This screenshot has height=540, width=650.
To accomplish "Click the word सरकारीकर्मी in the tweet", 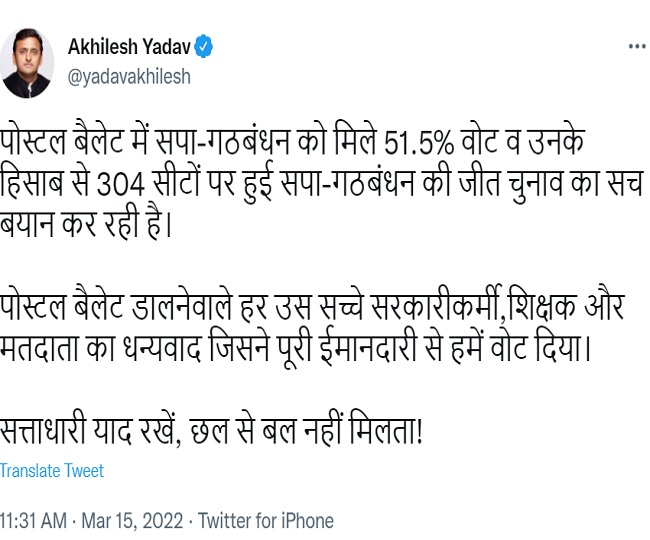I will [437, 305].
